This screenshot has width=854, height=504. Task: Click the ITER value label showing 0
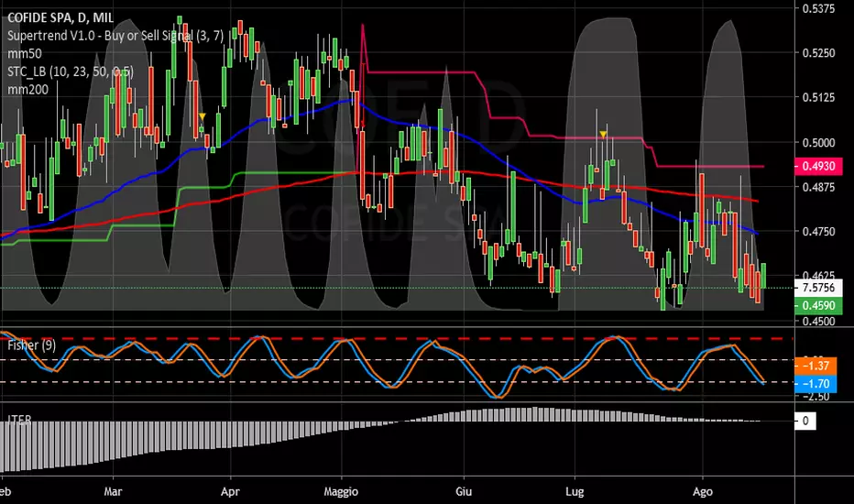[x=805, y=421]
